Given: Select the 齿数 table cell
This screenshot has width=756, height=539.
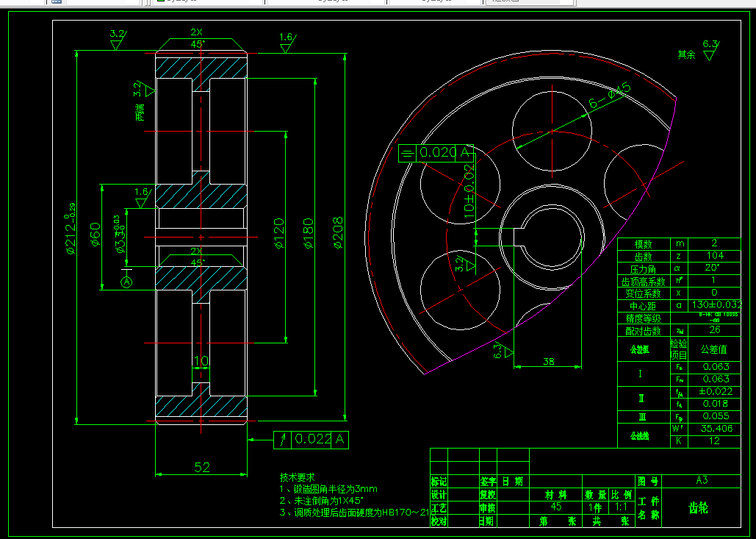Looking at the screenshot, I should click(x=644, y=256).
